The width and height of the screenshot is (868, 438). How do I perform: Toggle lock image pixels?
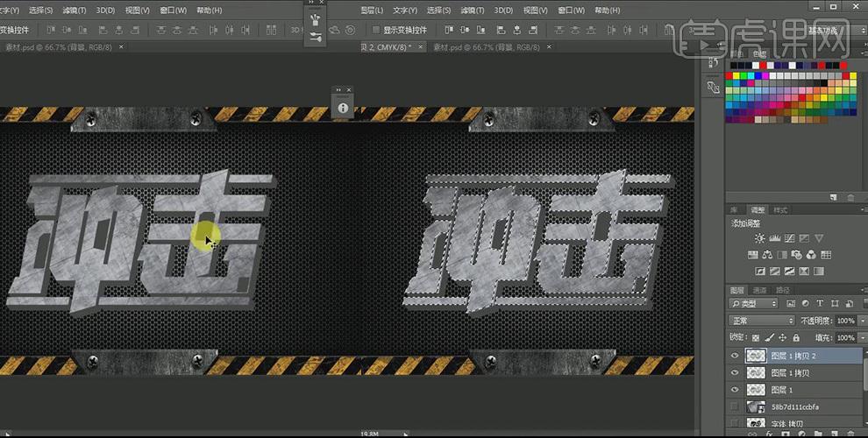pos(770,337)
